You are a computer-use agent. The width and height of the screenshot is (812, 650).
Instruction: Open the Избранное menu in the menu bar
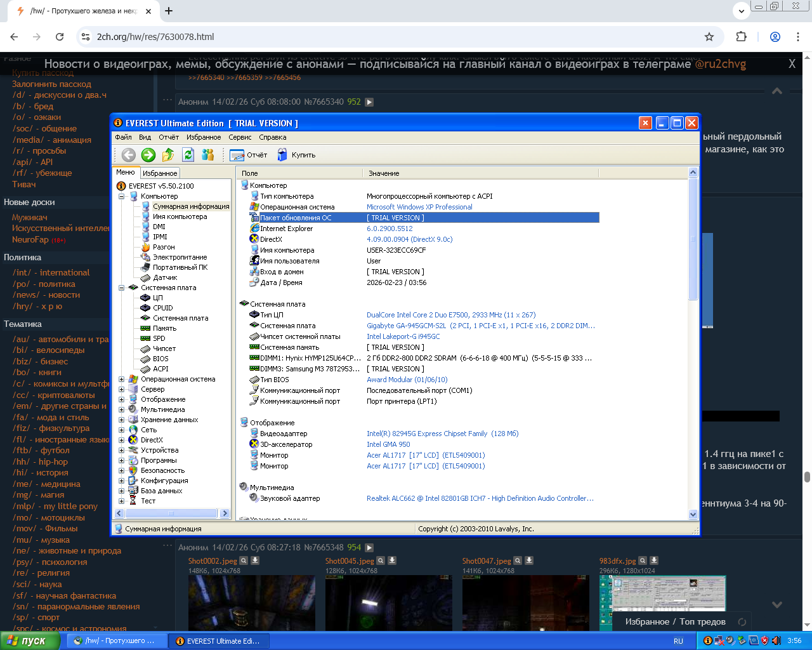click(204, 137)
